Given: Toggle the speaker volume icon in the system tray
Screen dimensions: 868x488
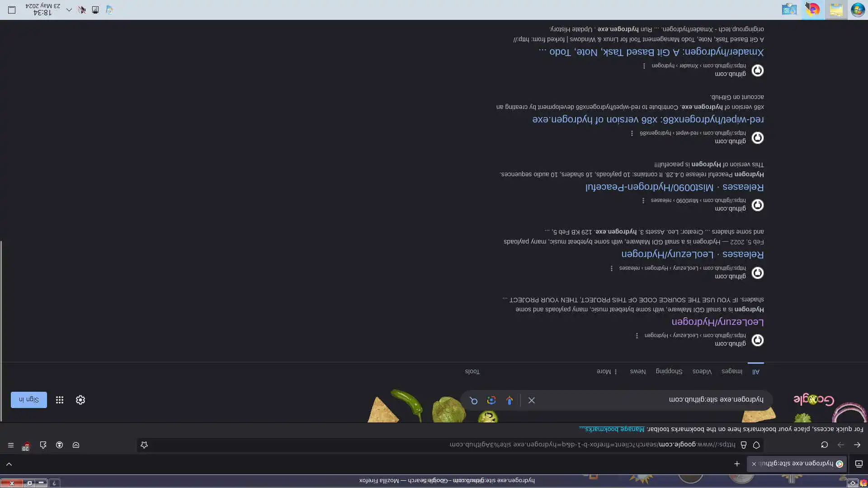Looking at the screenshot, I should click(82, 9).
